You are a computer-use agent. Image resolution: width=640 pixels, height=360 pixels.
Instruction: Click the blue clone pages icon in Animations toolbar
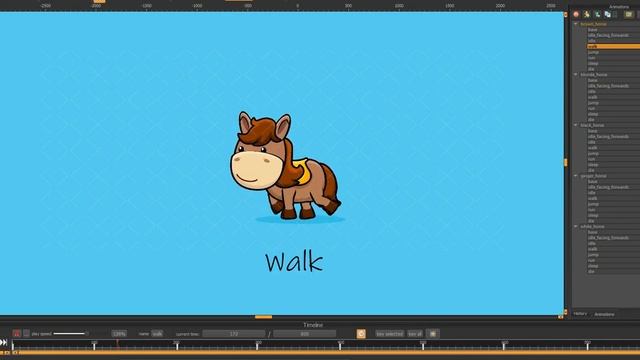click(x=608, y=14)
